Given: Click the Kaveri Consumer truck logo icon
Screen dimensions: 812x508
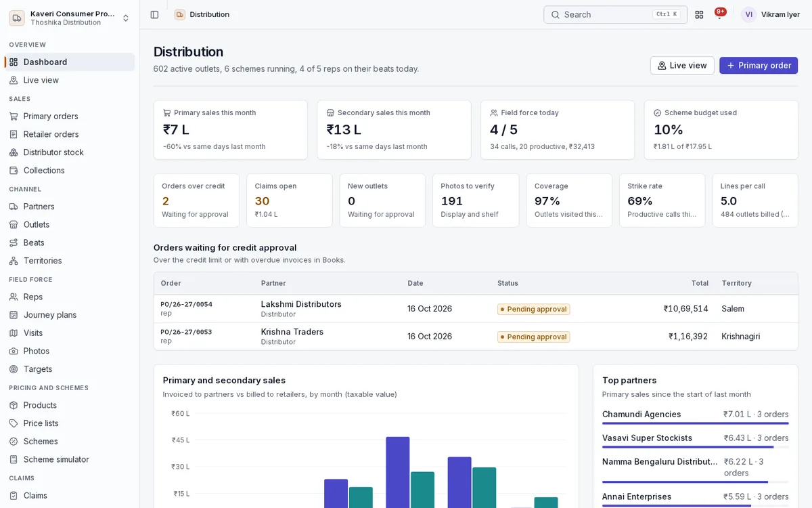Looking at the screenshot, I should click(17, 18).
